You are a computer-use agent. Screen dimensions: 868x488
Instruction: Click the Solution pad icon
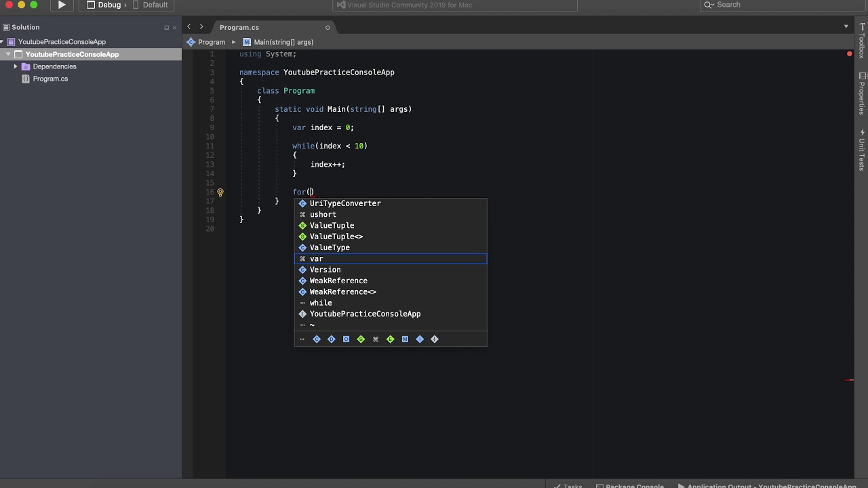pyautogui.click(x=6, y=27)
